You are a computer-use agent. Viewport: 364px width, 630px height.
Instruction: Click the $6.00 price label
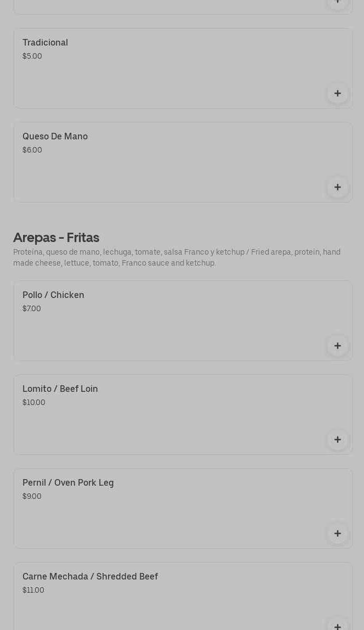tap(32, 150)
